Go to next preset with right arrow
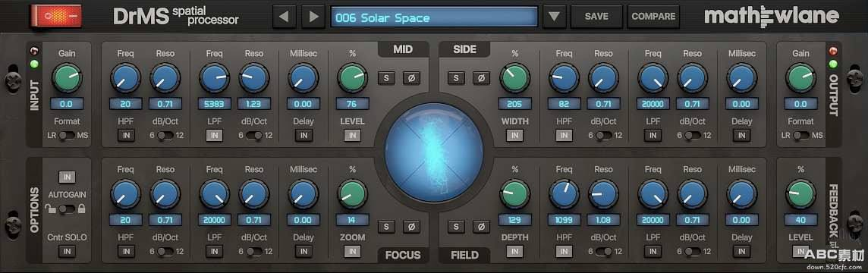This screenshot has width=868, height=273. click(x=313, y=17)
